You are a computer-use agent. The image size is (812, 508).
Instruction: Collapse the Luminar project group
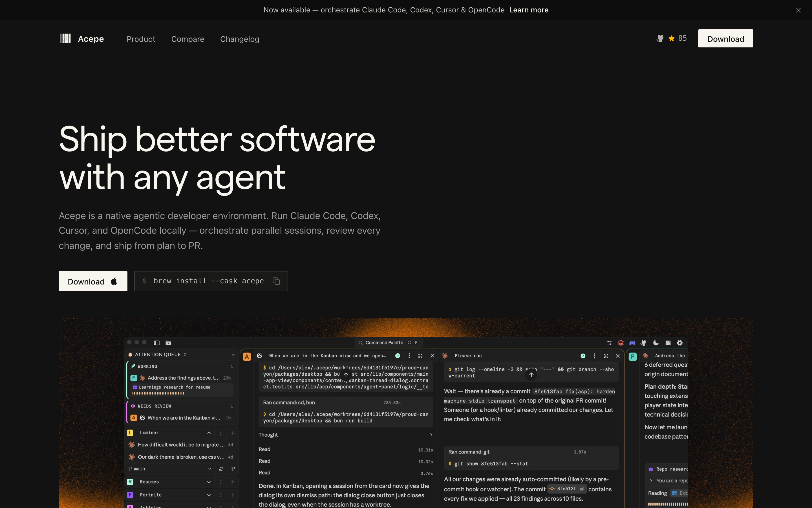pos(209,433)
